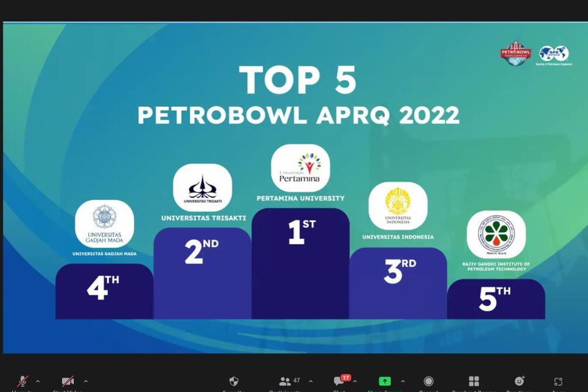Screen dimensions: 588x392
Task: Open the Apps icon in toolbar
Action: [x=558, y=381]
